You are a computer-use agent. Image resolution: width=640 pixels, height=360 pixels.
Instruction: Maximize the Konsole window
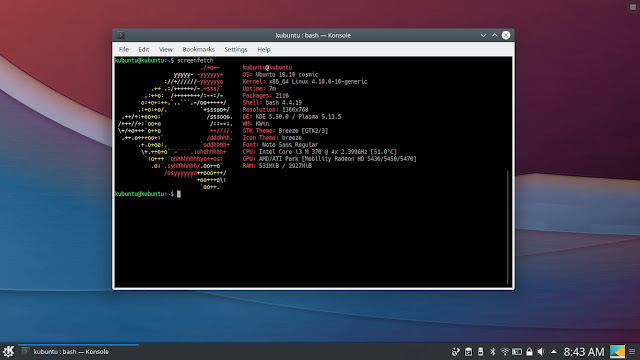(x=494, y=36)
